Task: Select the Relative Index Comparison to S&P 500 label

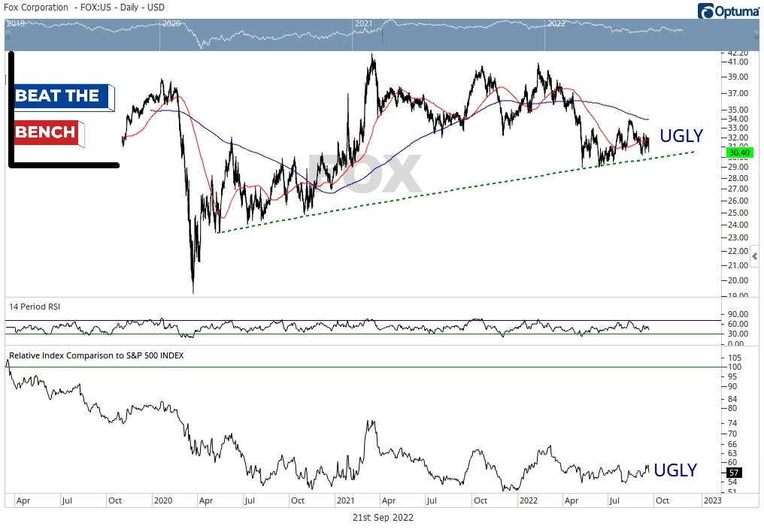Action: pos(96,355)
